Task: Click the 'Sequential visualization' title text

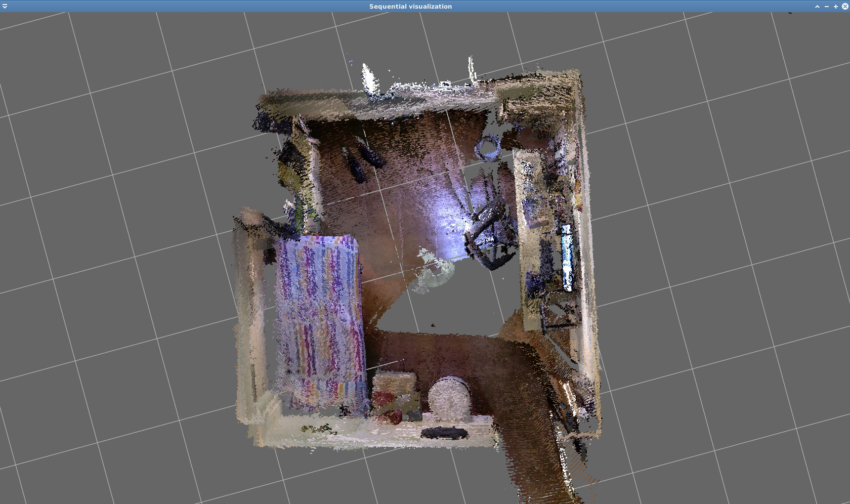Action: coord(410,7)
